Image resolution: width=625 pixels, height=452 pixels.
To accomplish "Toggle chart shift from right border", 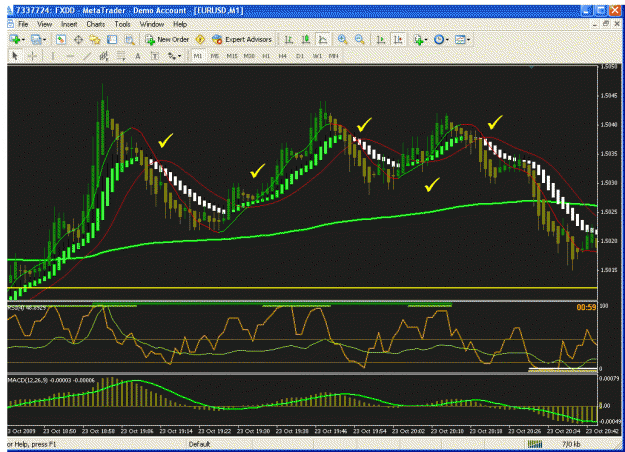I will click(398, 39).
